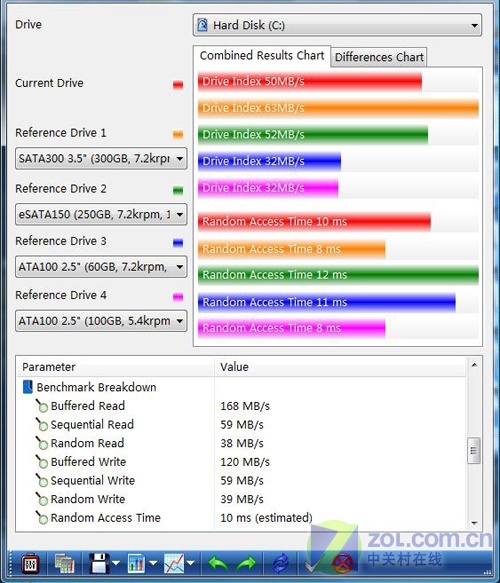
Task: Switch to the Differences Chart tab
Action: [379, 57]
